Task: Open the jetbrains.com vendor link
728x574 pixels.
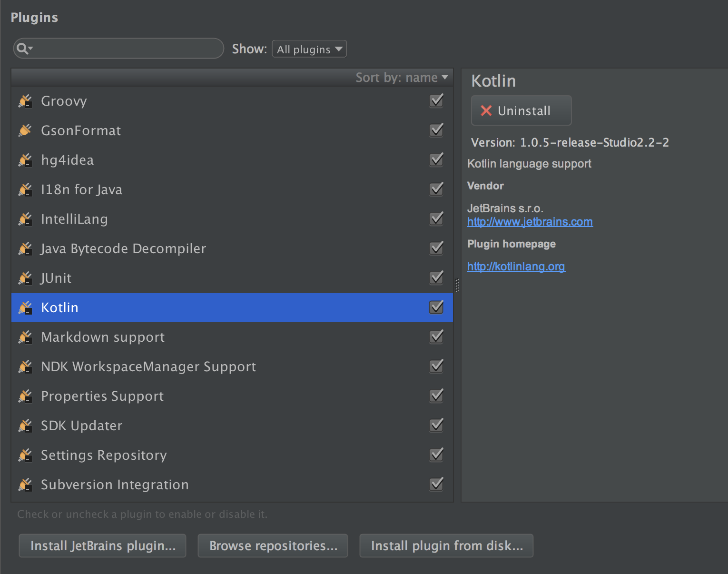Action: pos(530,222)
